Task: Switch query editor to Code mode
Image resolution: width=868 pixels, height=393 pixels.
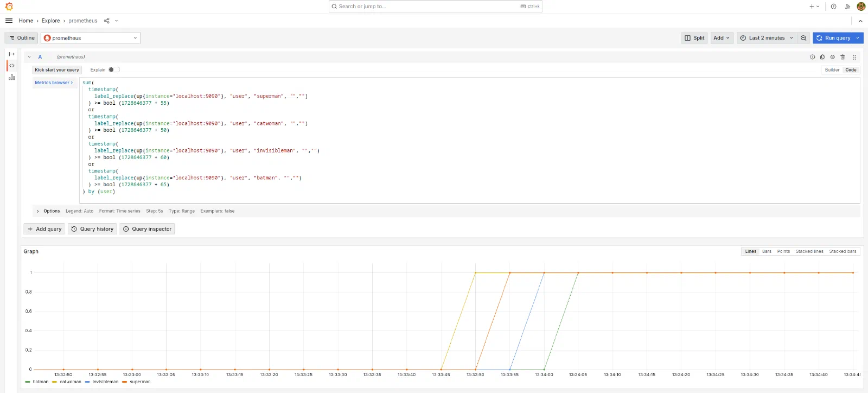Action: [851, 70]
